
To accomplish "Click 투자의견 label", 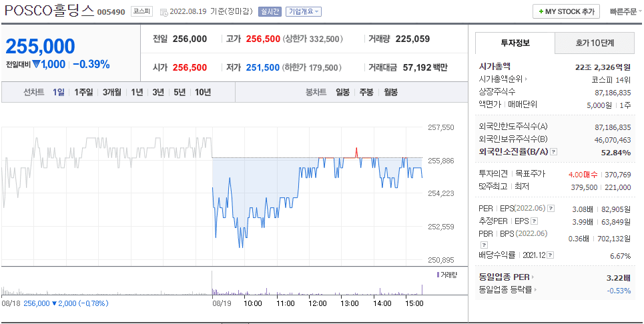I will point(493,174).
